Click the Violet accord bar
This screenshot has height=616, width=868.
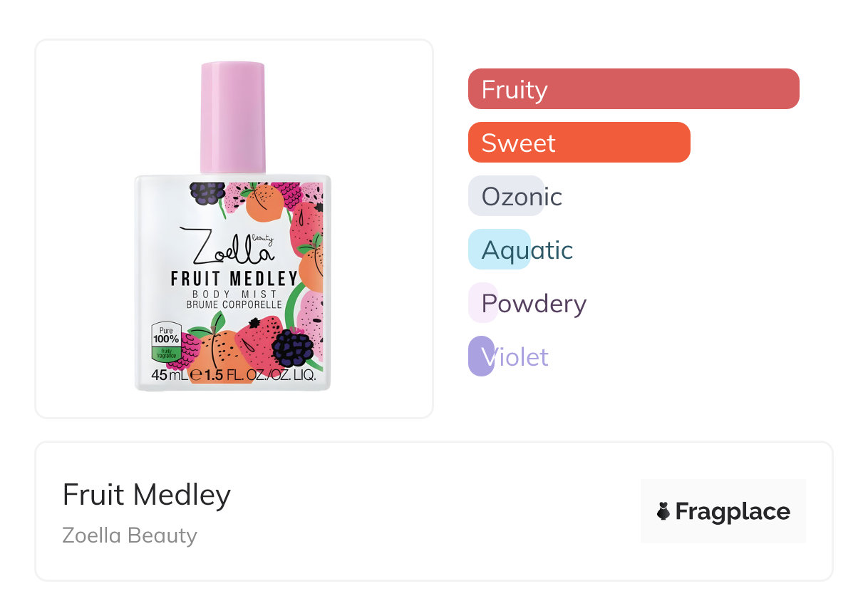(x=482, y=356)
